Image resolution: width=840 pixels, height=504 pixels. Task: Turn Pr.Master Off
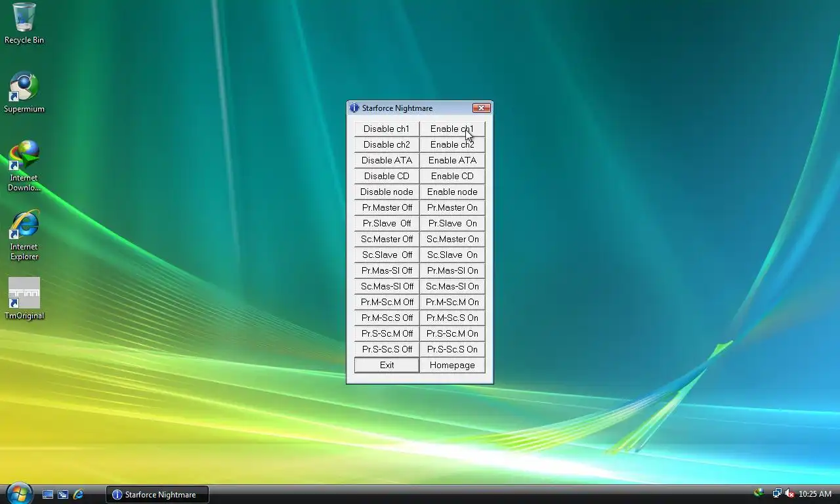coord(387,207)
